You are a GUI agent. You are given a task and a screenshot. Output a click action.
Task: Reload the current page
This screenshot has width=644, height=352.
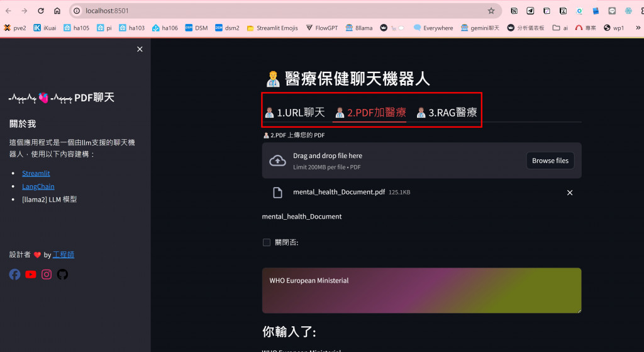pos(41,11)
